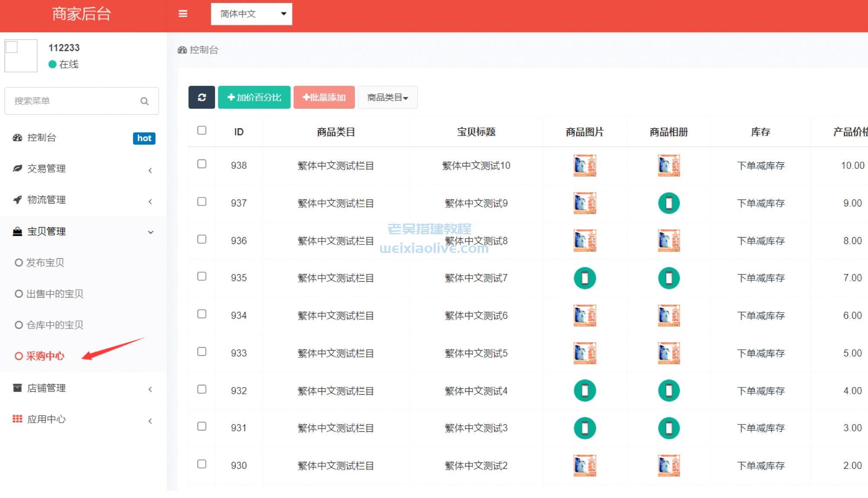Click the 批量添加 button
Image resolution: width=868 pixels, height=498 pixels.
tap(324, 98)
